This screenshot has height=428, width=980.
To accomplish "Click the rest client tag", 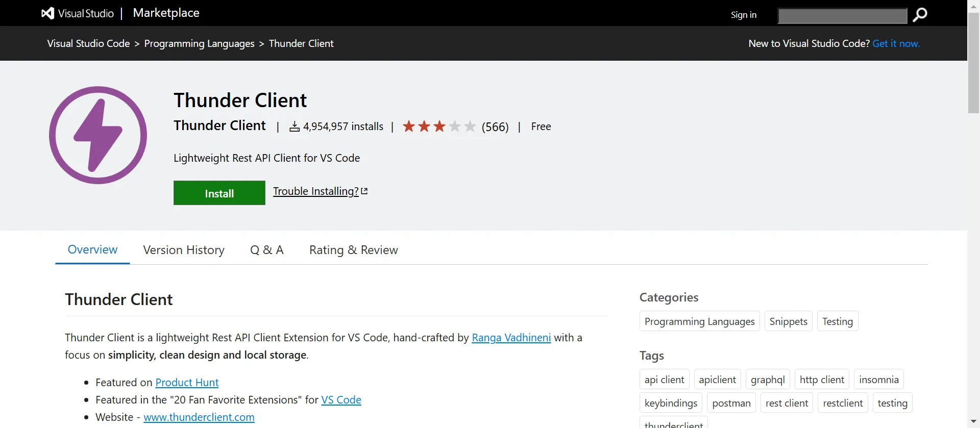I will tap(787, 403).
